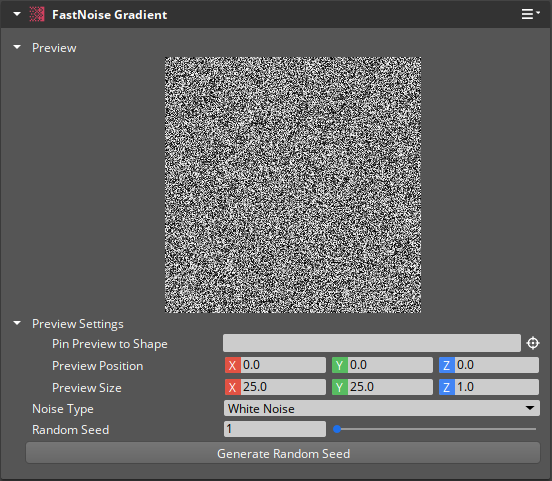Click the Noise Type label
The height and width of the screenshot is (481, 552).
tap(63, 409)
